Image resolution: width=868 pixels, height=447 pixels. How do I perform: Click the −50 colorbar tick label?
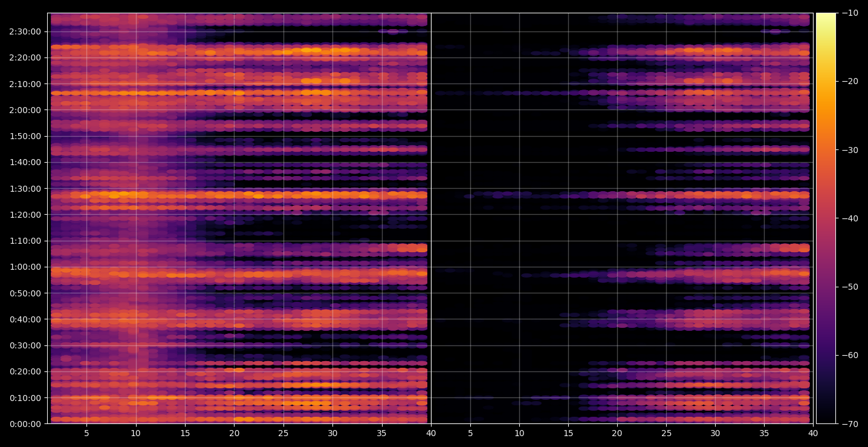point(849,287)
